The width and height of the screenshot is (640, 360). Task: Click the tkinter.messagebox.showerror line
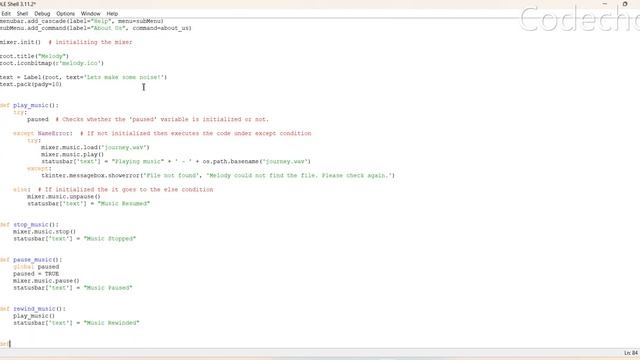[x=218, y=176]
